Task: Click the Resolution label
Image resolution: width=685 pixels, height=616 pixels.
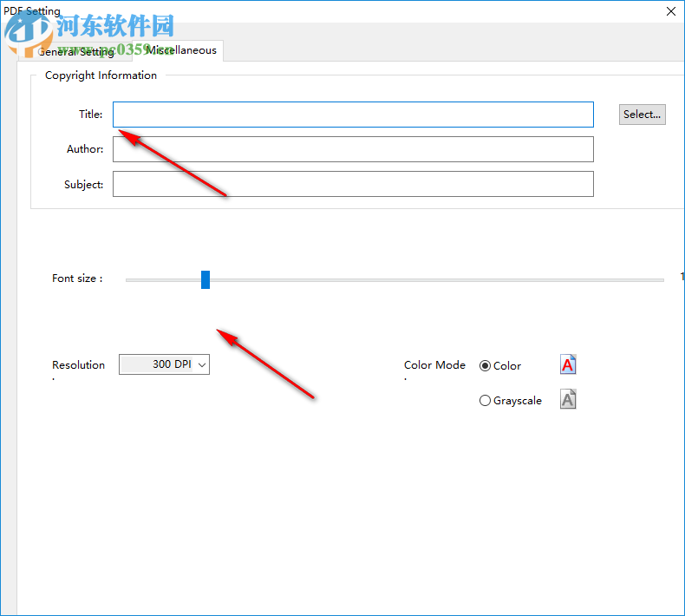Action: point(78,365)
